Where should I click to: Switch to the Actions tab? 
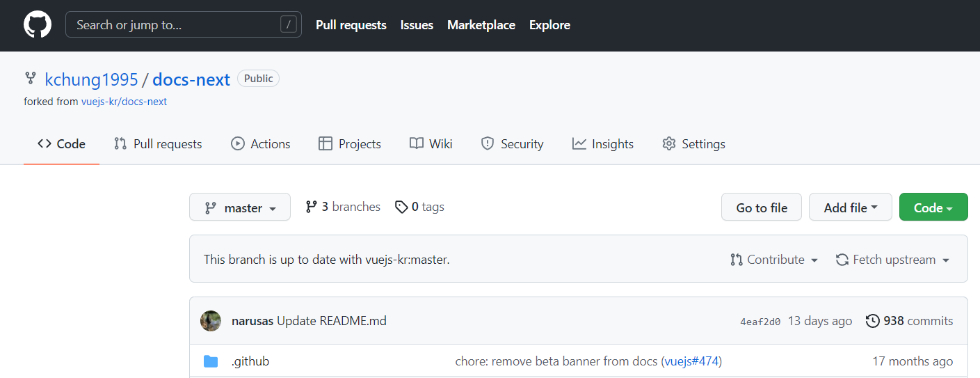[261, 144]
